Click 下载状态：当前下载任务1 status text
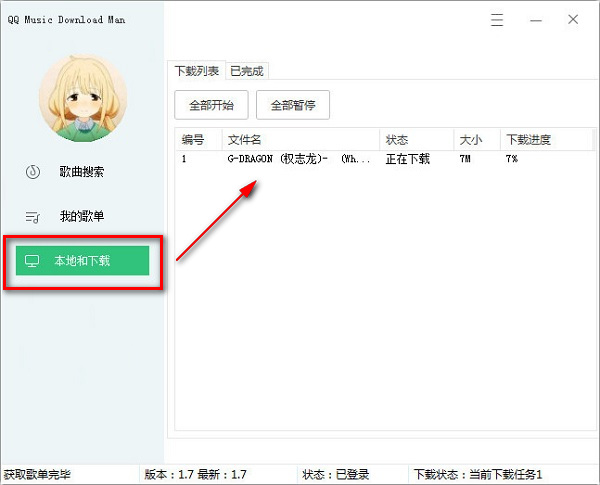This screenshot has width=600, height=485. [x=478, y=475]
